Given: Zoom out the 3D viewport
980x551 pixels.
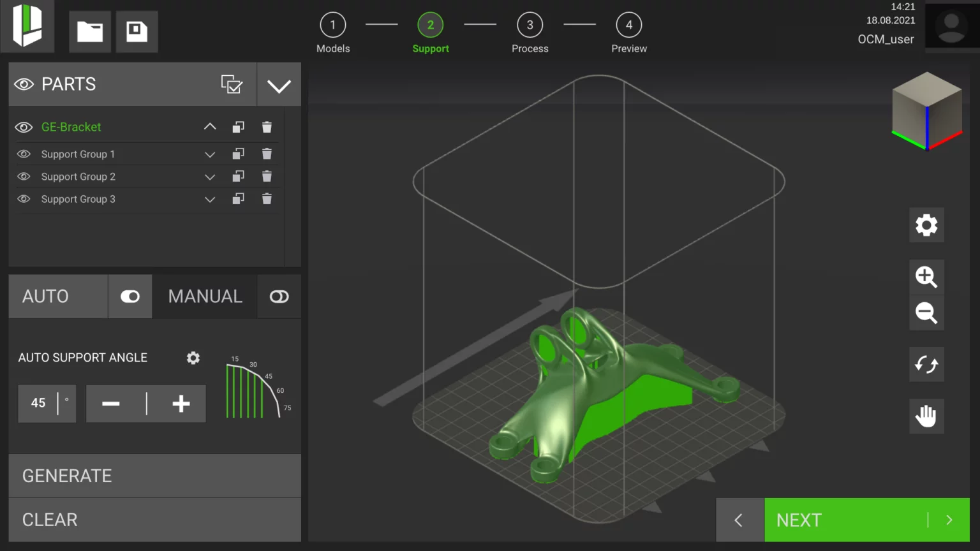Looking at the screenshot, I should tap(926, 313).
